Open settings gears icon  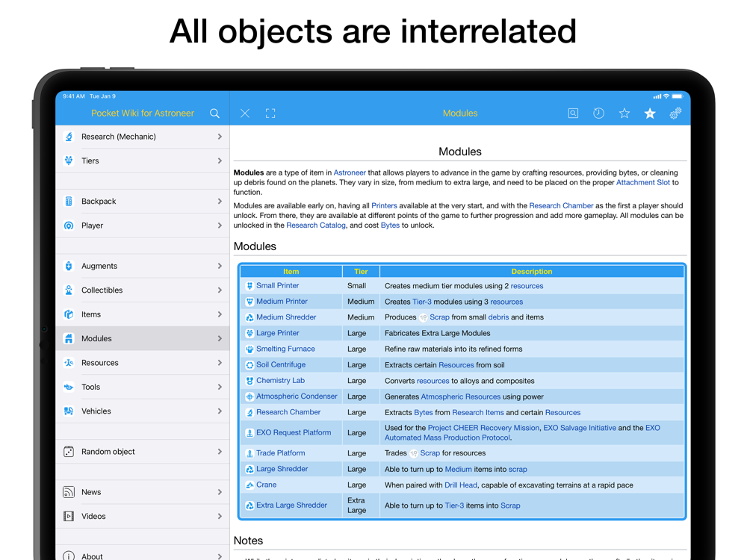675,113
